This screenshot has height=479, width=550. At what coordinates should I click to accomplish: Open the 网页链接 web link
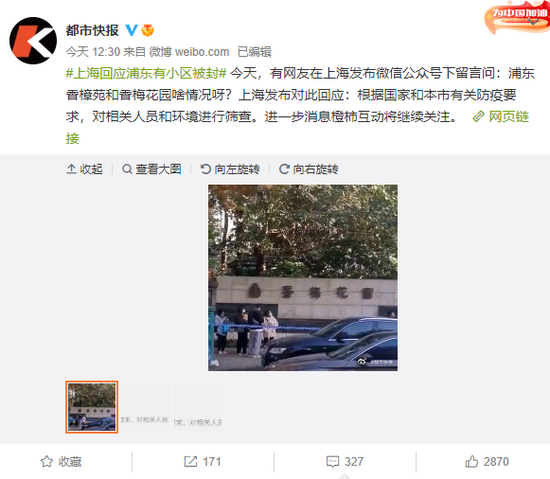coord(500,117)
